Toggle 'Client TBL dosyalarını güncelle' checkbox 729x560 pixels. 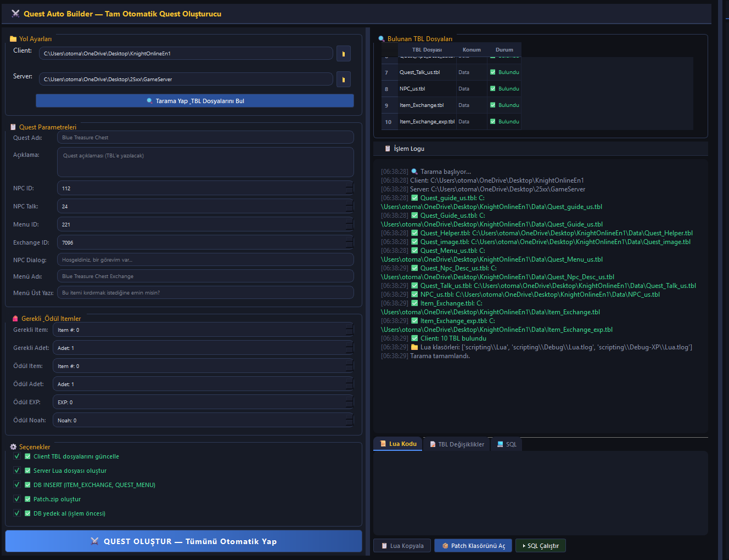17,456
